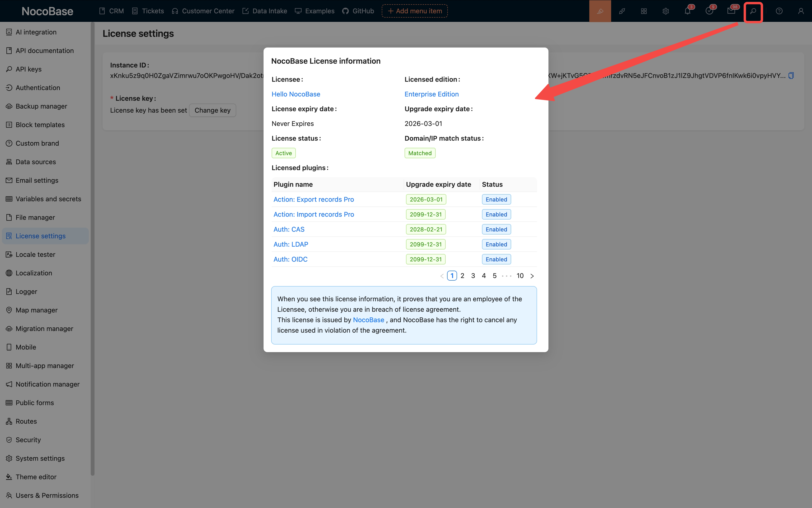The width and height of the screenshot is (812, 508).
Task: Open the Auth: OIDC plugin link
Action: click(x=290, y=259)
